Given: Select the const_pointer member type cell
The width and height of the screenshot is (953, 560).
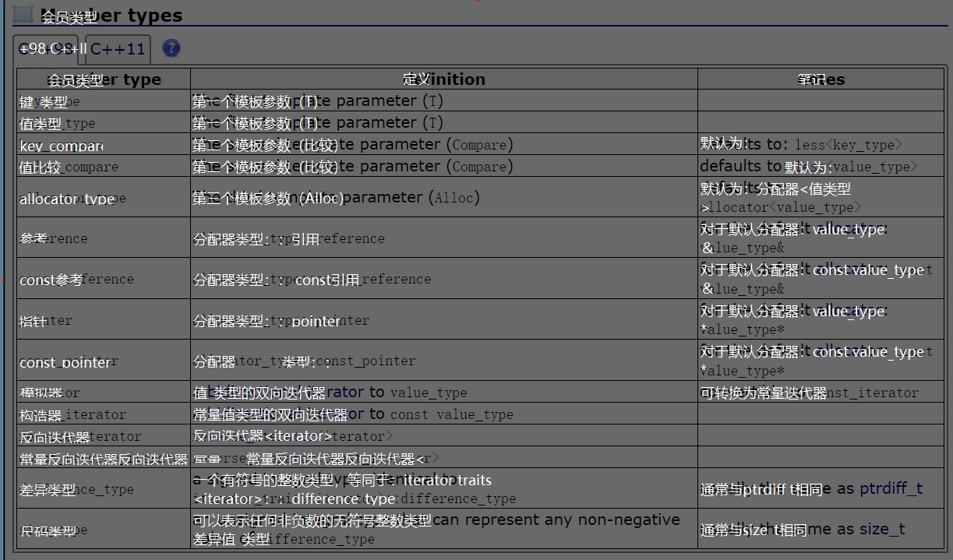Looking at the screenshot, I should point(104,361).
